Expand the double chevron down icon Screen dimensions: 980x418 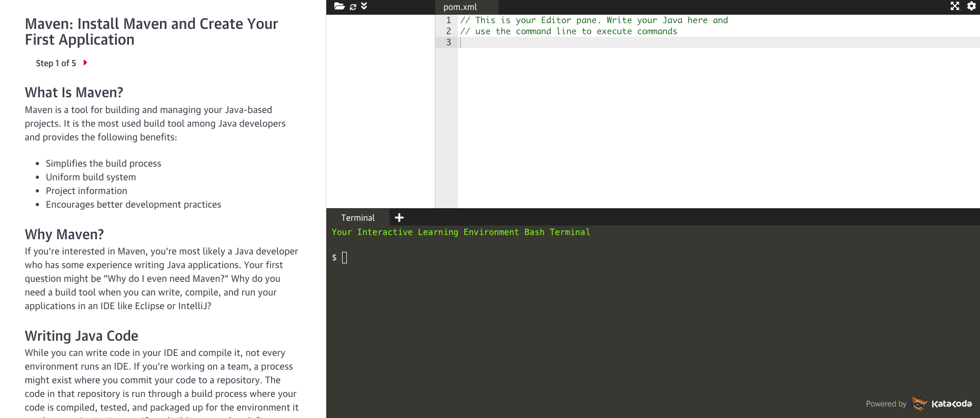(x=364, y=6)
